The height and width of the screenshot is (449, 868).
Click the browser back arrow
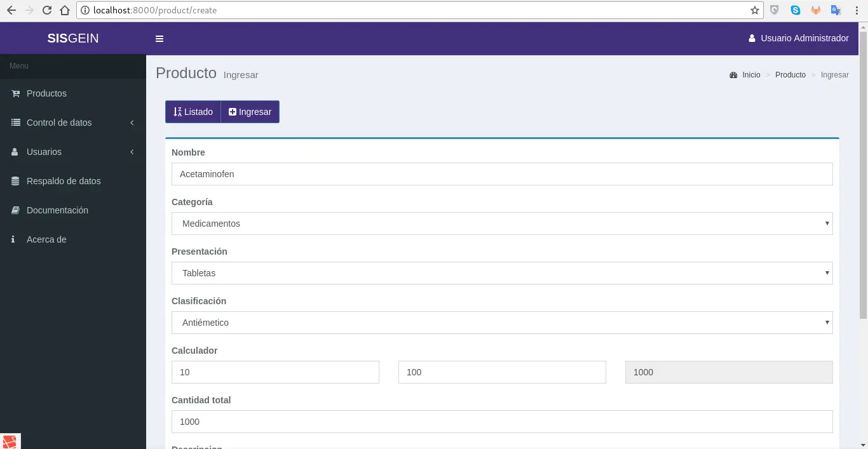point(11,10)
